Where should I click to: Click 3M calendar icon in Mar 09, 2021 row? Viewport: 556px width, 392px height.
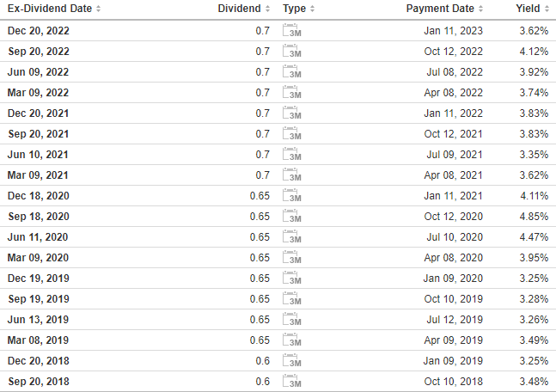(x=292, y=175)
